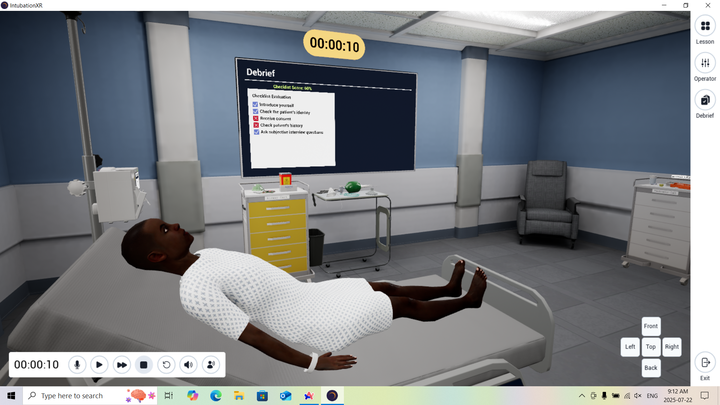Open Microsoft Store from taskbar
Viewport: 720px width, 405px height.
point(262,395)
